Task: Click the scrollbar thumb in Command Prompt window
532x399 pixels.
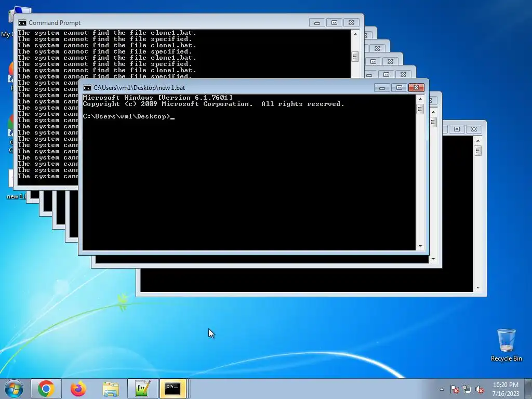Action: coord(355,56)
